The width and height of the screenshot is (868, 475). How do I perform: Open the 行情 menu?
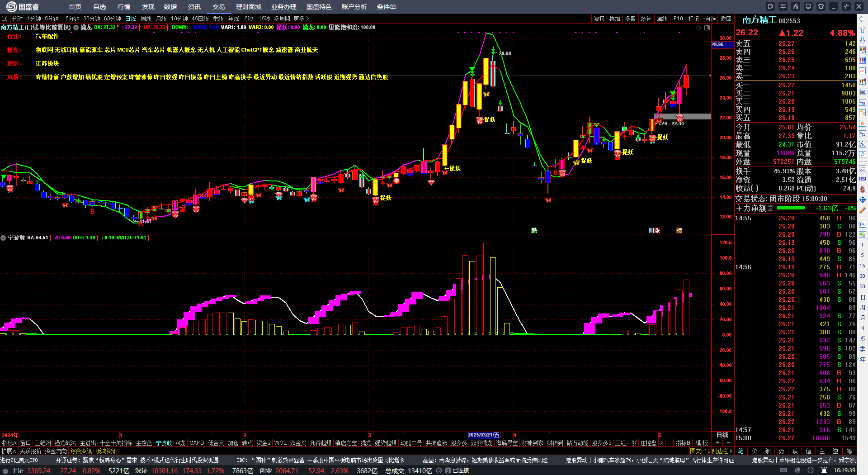[x=124, y=7]
